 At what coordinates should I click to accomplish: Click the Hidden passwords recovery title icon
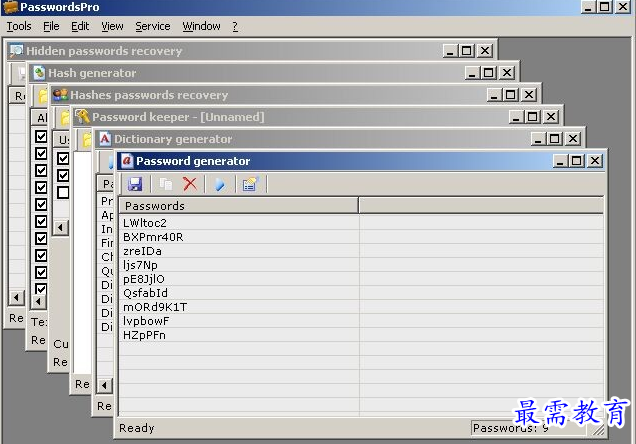(x=17, y=51)
